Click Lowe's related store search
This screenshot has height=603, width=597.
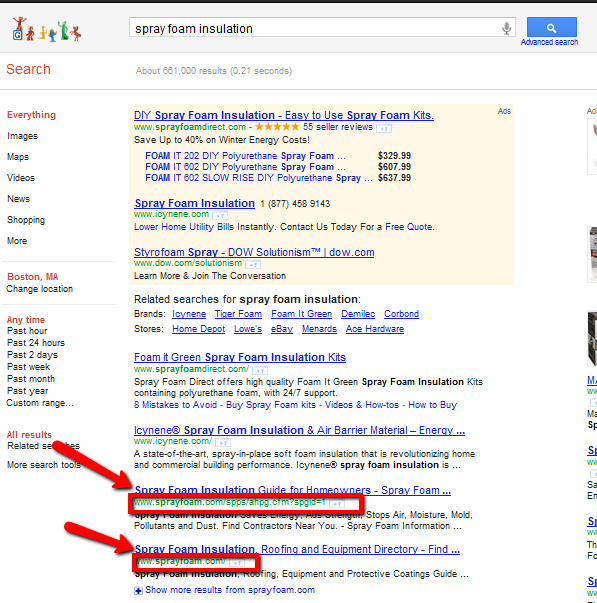pyautogui.click(x=248, y=329)
